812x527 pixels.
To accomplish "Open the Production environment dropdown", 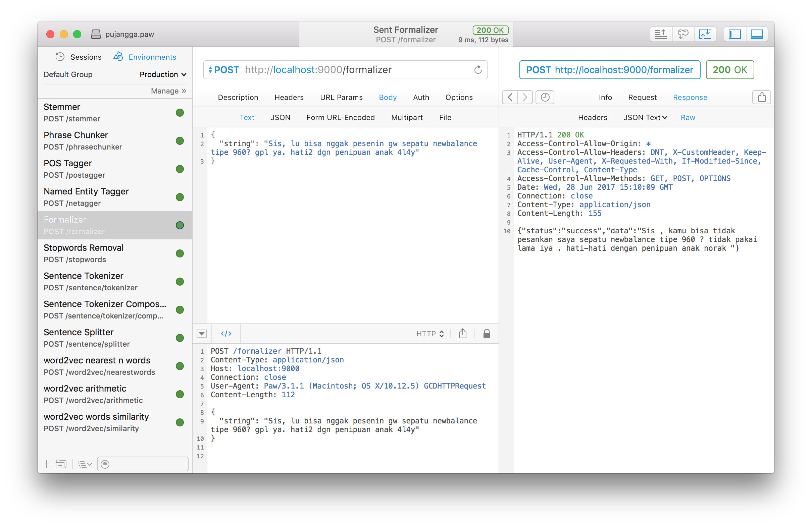I will click(x=163, y=74).
